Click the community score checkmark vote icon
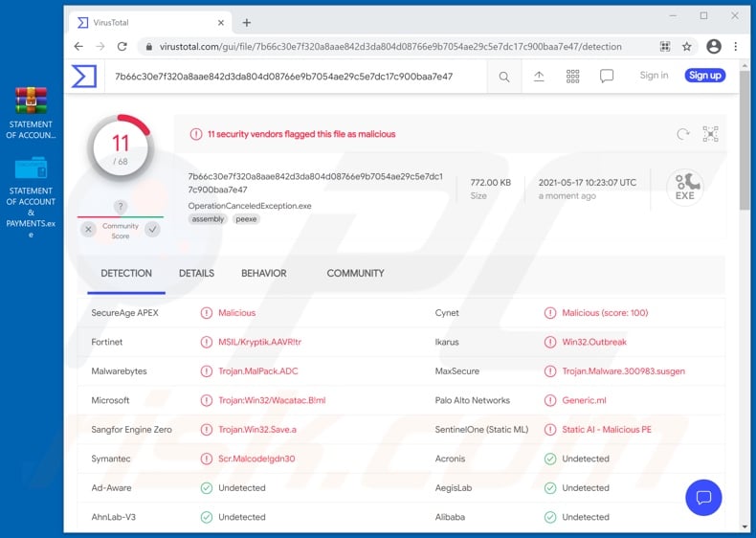 click(152, 229)
